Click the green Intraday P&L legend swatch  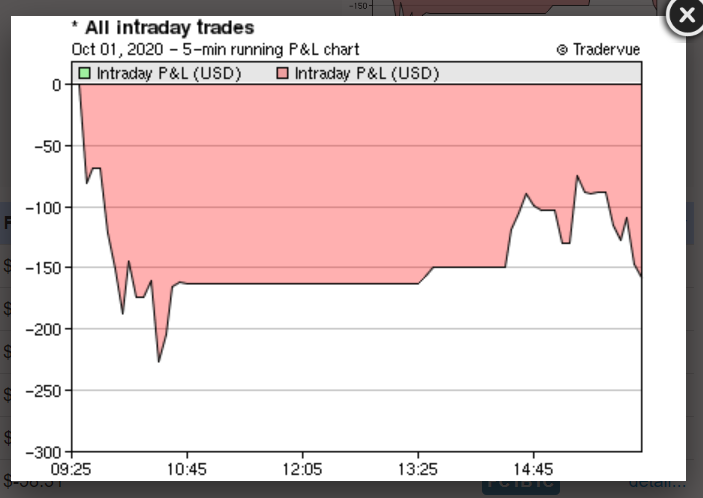point(85,73)
